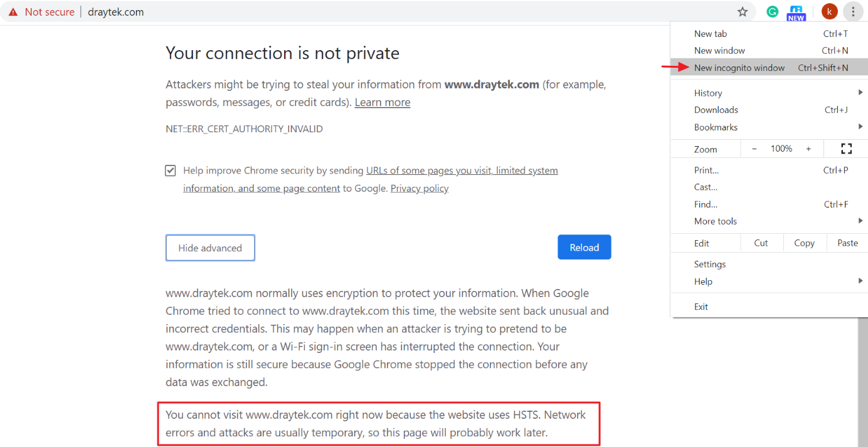Viewport: 868px width, 447px height.
Task: Open the profile avatar labeled k
Action: coord(829,11)
